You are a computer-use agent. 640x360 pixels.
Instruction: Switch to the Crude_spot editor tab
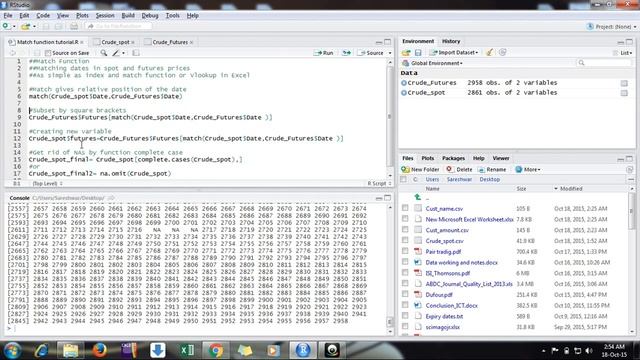[115, 42]
